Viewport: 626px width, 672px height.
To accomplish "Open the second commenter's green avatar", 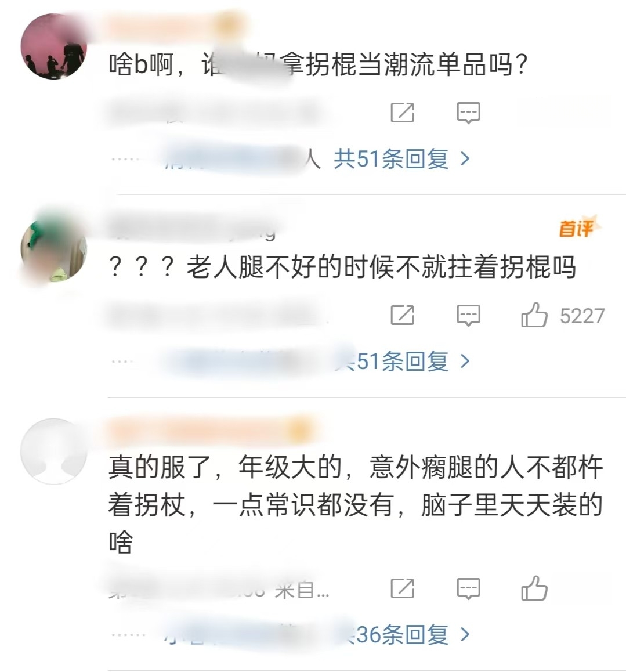I will (x=54, y=248).
